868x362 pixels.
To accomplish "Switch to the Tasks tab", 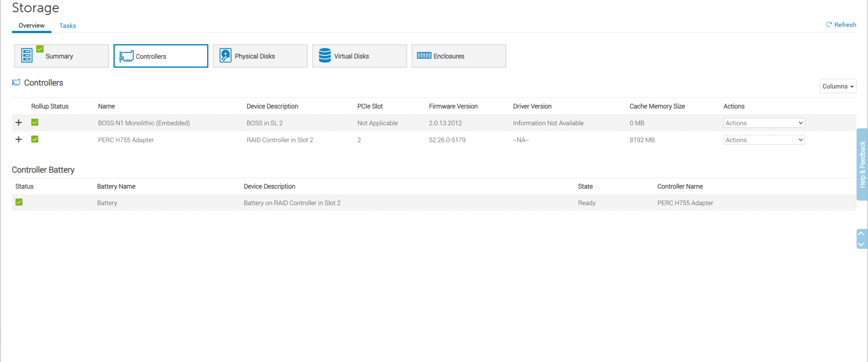I will [x=67, y=26].
